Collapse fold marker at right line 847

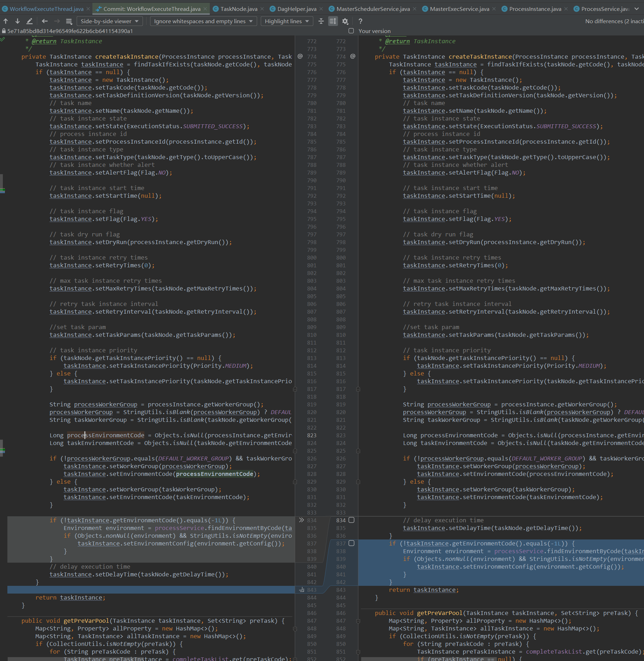[x=358, y=621]
